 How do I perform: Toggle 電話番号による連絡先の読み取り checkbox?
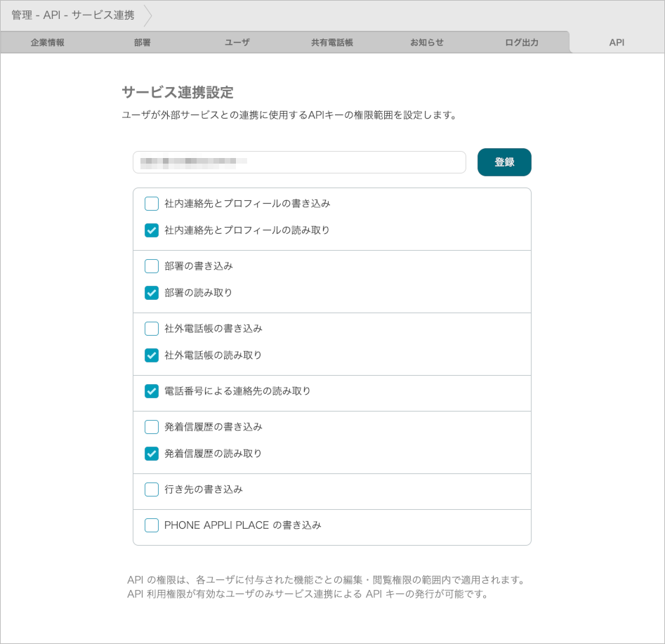(152, 391)
